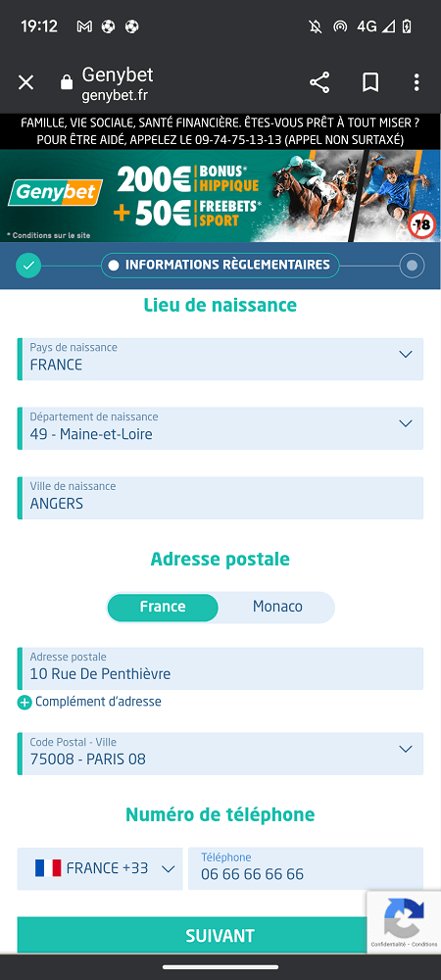The image size is (441, 980).
Task: Click the plus icon for Complément d'adresse
Action: (24, 703)
